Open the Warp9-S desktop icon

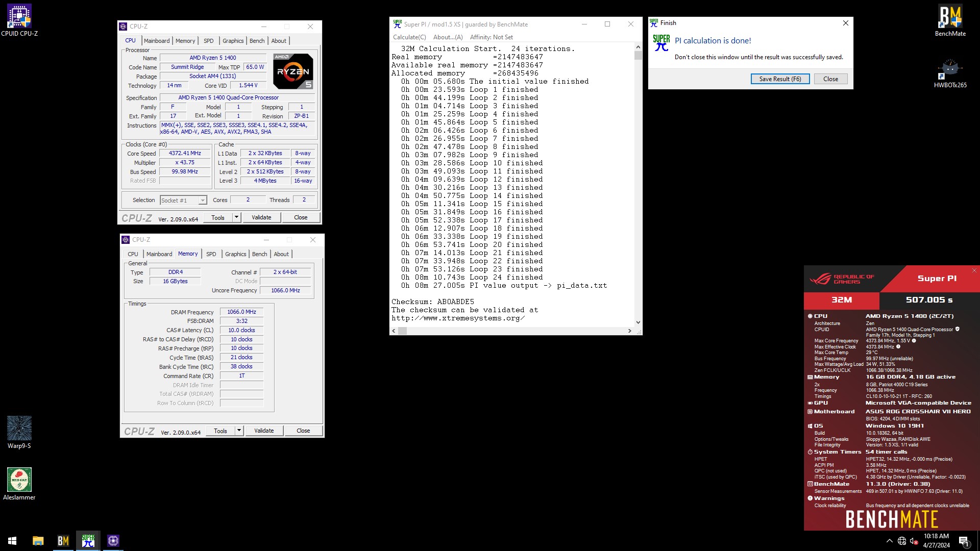tap(19, 433)
